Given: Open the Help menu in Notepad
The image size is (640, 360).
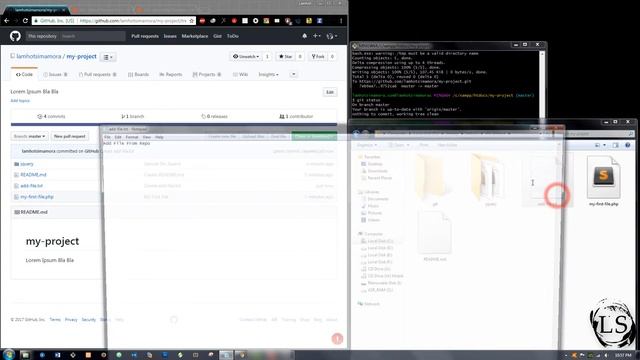Looking at the screenshot, I should [159, 137].
